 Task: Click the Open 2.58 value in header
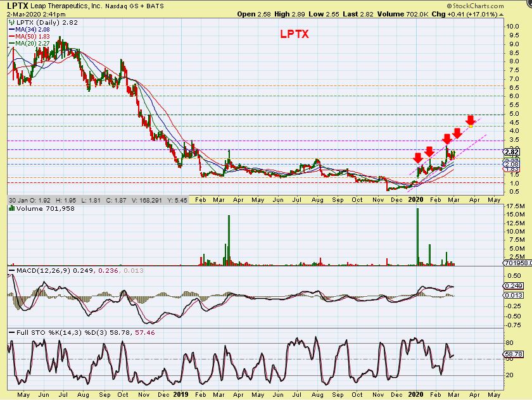point(254,14)
